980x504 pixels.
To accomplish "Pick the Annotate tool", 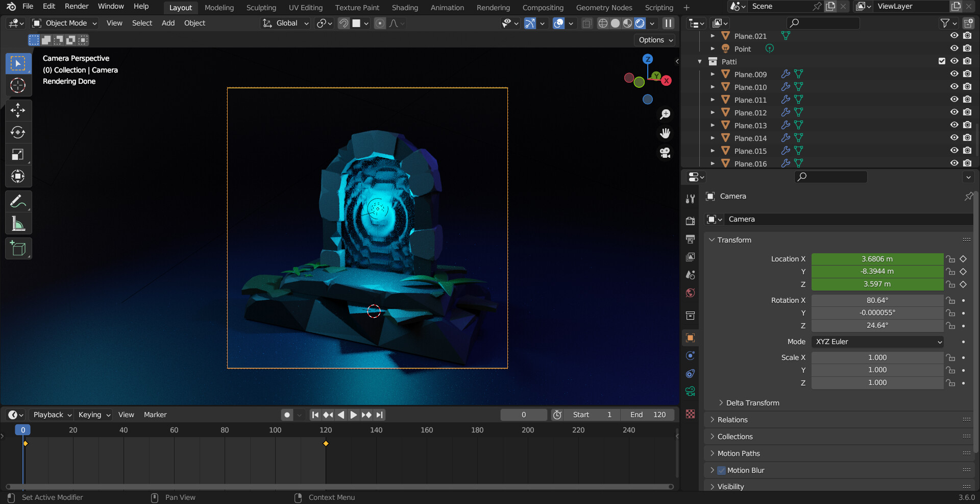I will tap(18, 201).
